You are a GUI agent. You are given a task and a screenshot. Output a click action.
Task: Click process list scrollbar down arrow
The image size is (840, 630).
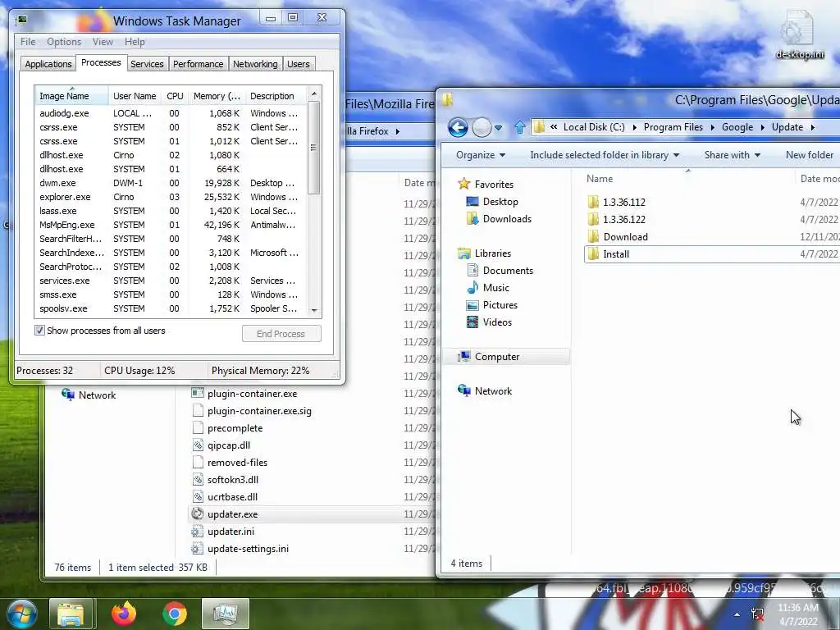point(314,311)
